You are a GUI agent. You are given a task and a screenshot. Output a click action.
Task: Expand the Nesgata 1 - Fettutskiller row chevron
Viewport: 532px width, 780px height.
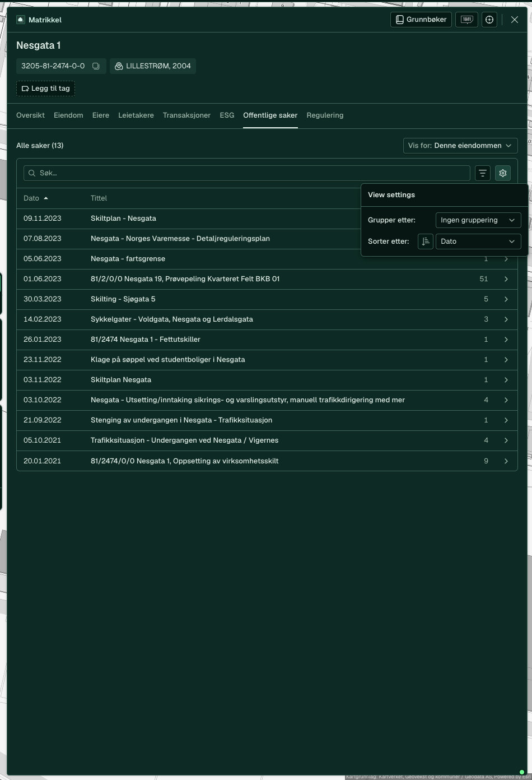click(x=506, y=340)
